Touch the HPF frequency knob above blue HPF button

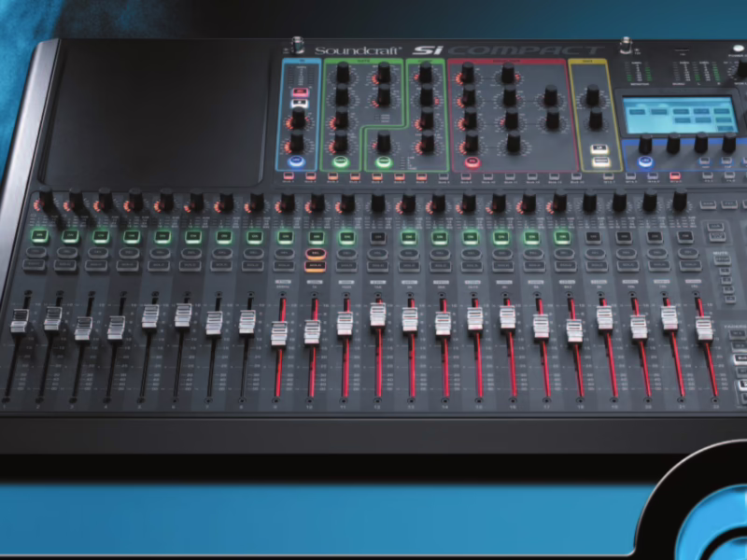click(297, 141)
